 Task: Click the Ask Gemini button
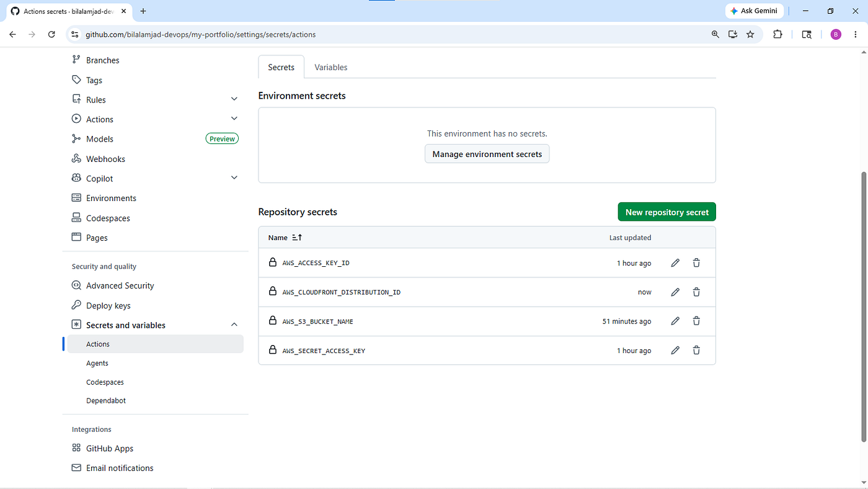pyautogui.click(x=754, y=11)
